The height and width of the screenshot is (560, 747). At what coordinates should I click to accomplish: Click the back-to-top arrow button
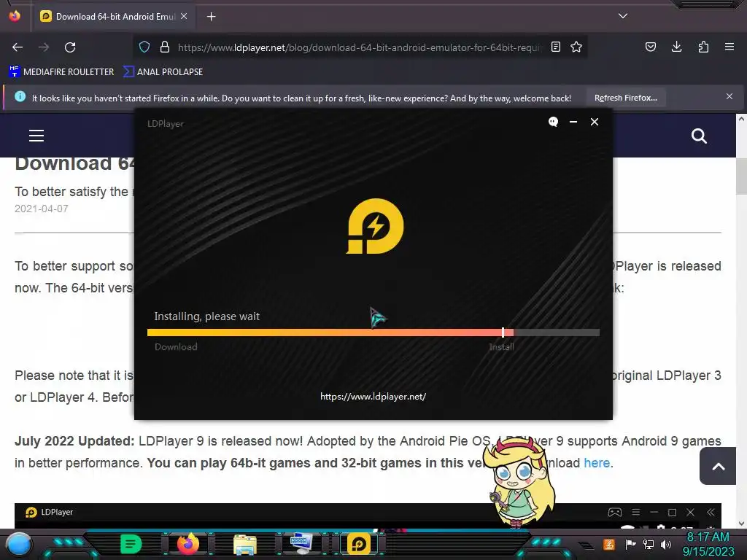tap(718, 466)
